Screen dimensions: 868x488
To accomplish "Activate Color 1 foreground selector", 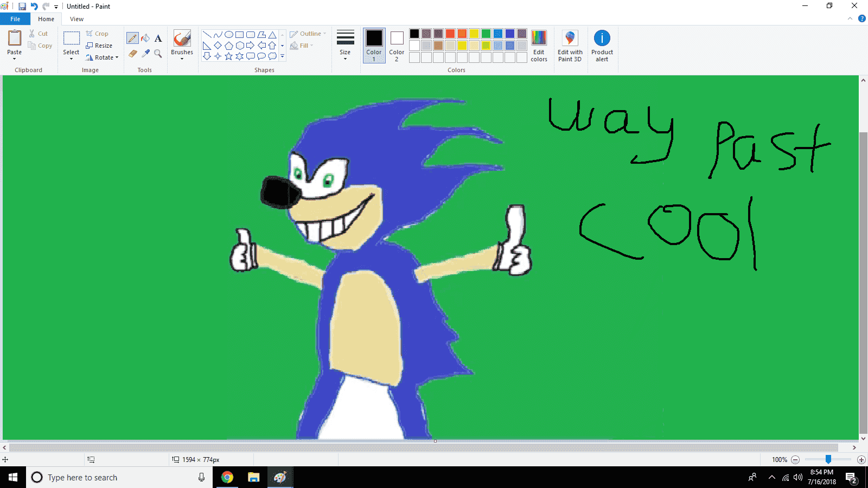I will (x=374, y=46).
